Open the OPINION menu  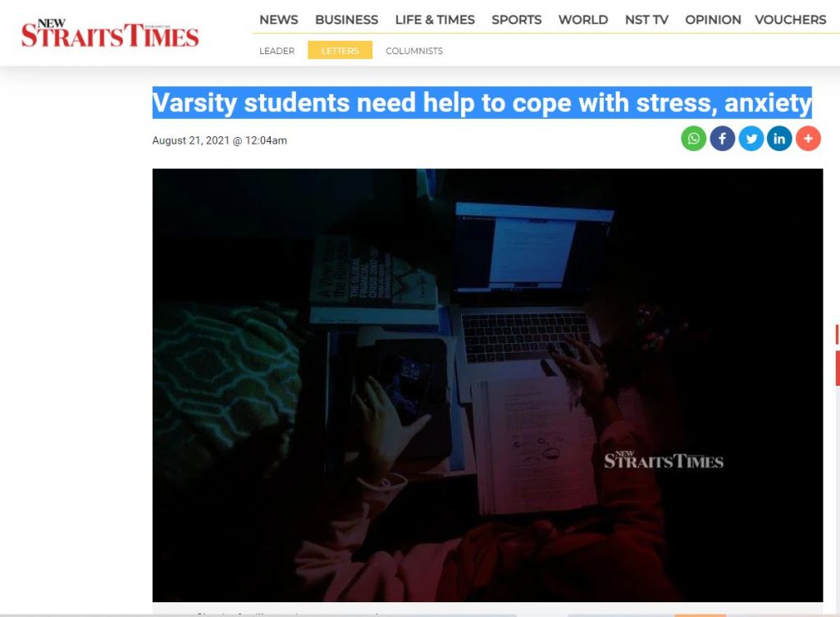(x=713, y=20)
